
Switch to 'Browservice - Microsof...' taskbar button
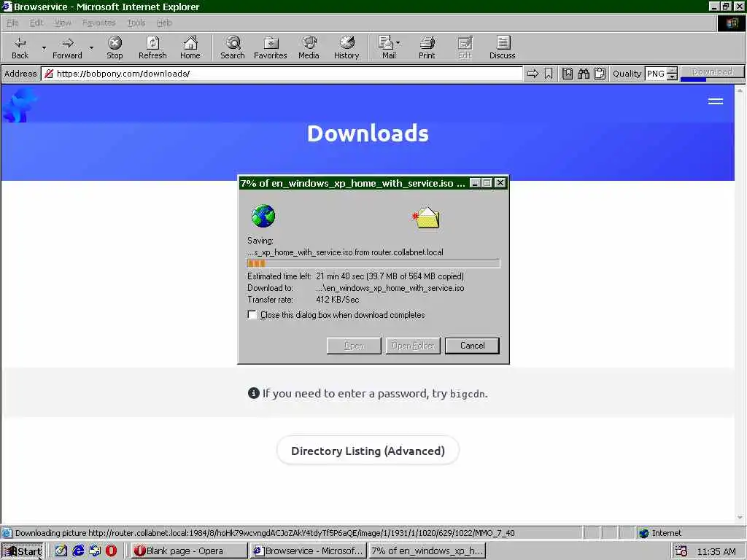tap(309, 551)
